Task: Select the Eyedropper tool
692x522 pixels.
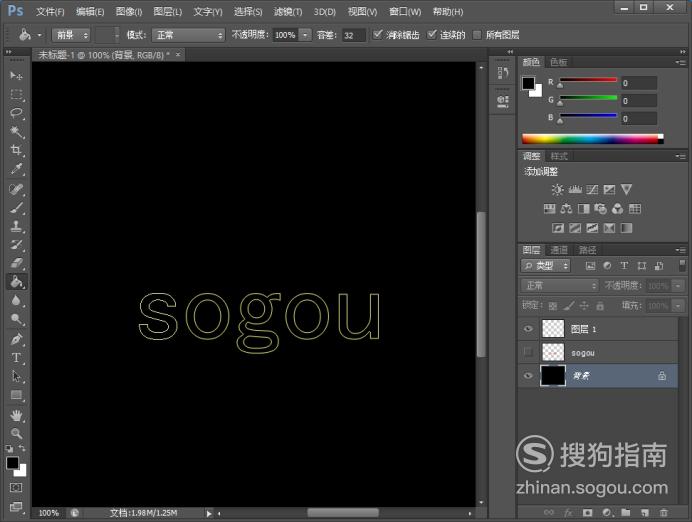Action: coord(16,169)
